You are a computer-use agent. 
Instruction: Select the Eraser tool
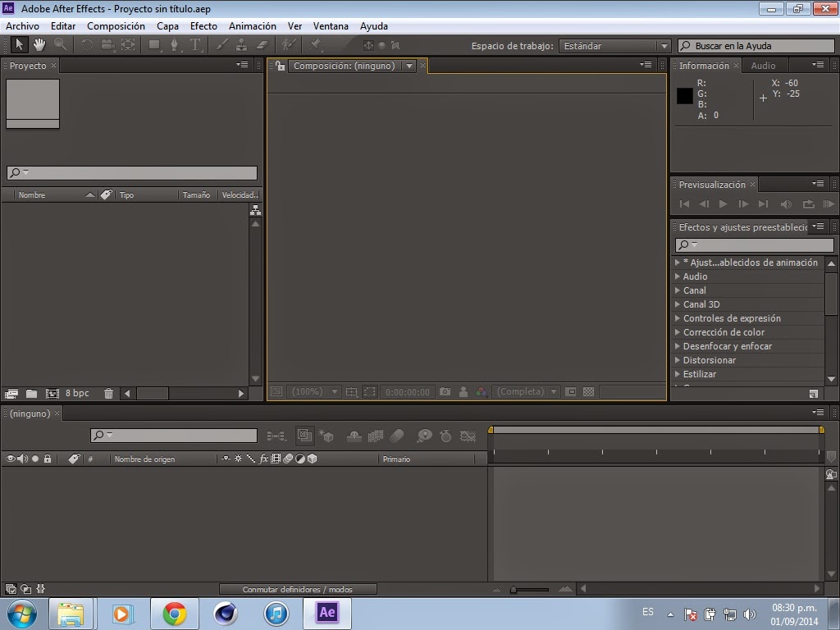click(x=262, y=45)
